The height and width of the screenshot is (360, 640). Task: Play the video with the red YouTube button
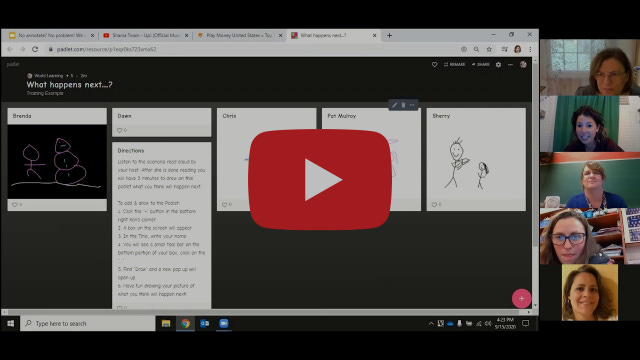(x=320, y=180)
